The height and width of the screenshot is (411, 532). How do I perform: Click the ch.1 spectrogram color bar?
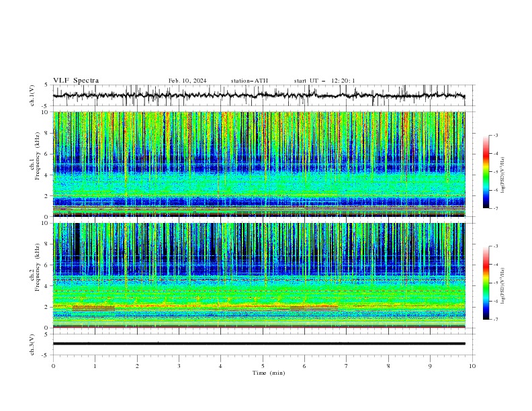pos(486,172)
